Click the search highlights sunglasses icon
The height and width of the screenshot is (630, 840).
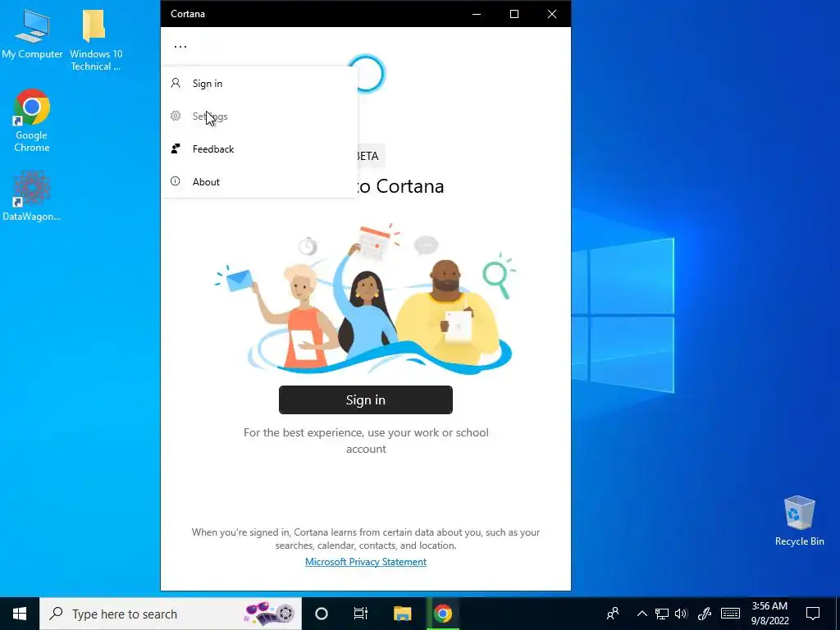269,614
